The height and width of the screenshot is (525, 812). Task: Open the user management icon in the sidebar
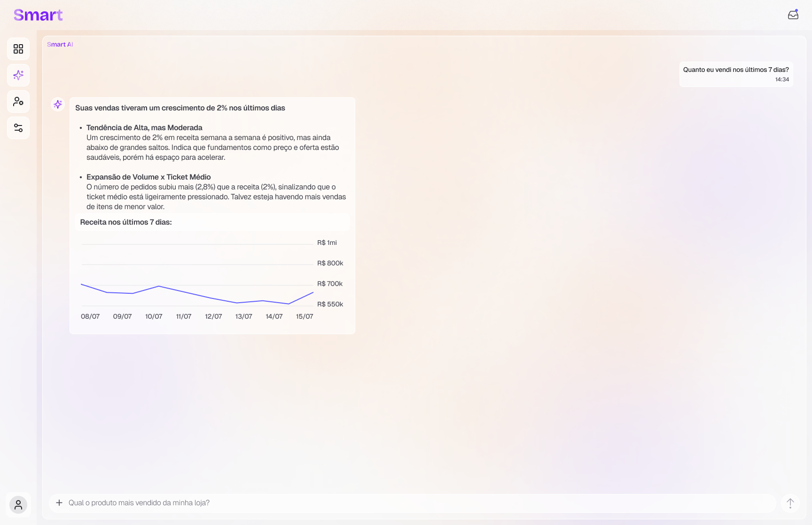18,102
